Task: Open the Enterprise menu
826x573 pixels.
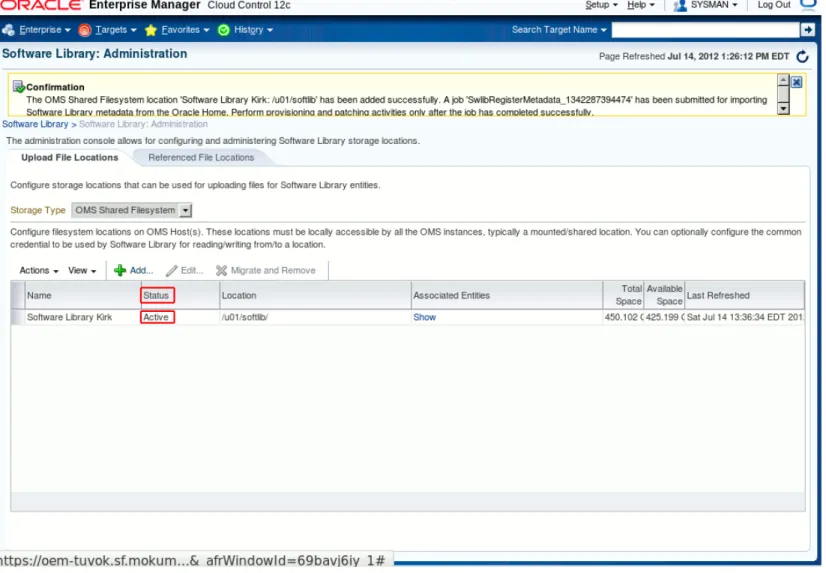Action: click(x=45, y=30)
